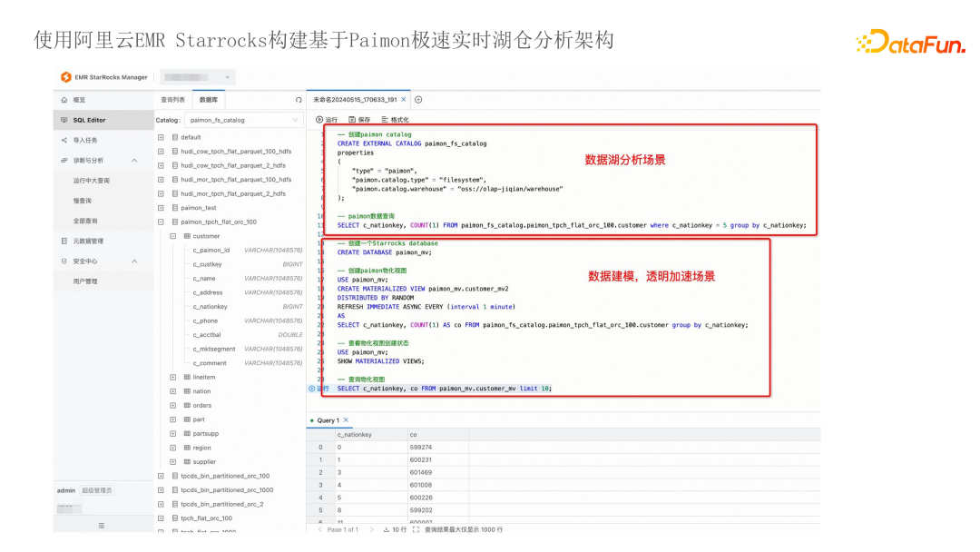The image size is (980, 552).
Task: Open 慢查询 slow queries
Action: coord(82,202)
